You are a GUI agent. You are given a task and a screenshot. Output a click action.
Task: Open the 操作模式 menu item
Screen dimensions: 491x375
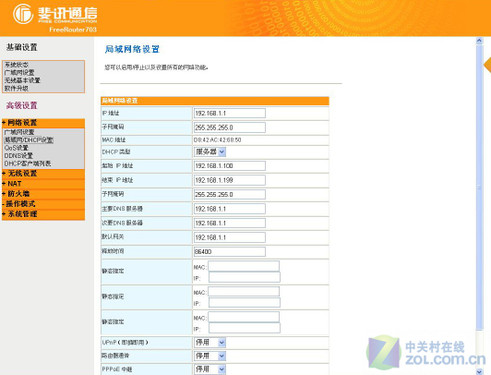(43, 204)
